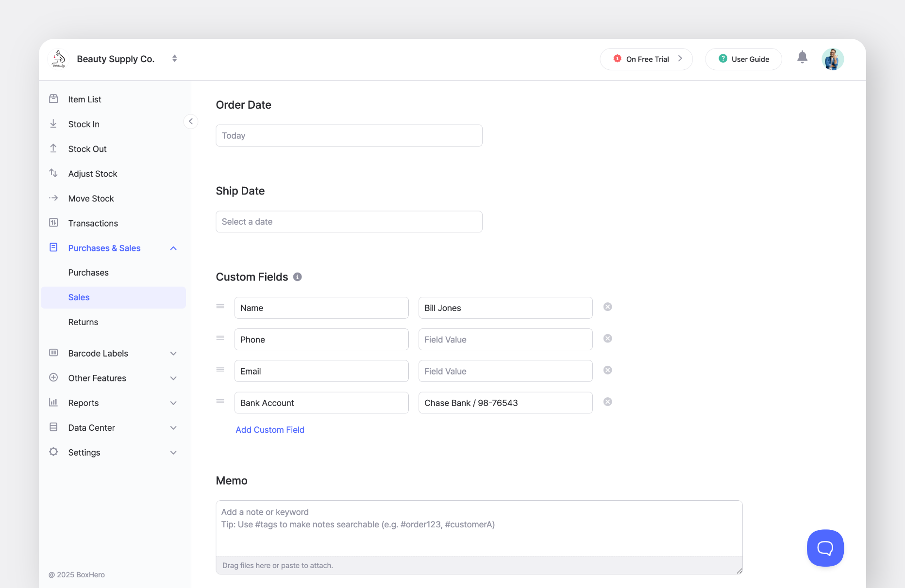Click Add Custom Field link
Viewport: 905px width, 588px height.
[x=270, y=430]
